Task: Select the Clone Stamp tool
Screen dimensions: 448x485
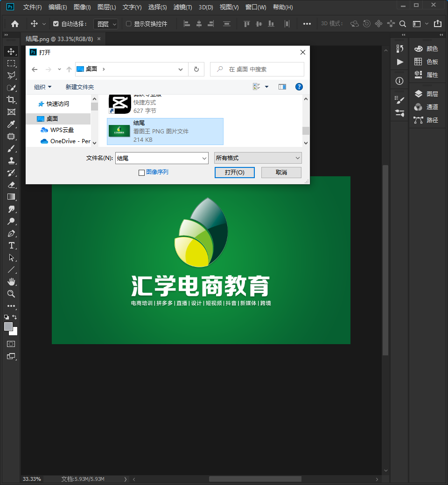Action: tap(11, 160)
